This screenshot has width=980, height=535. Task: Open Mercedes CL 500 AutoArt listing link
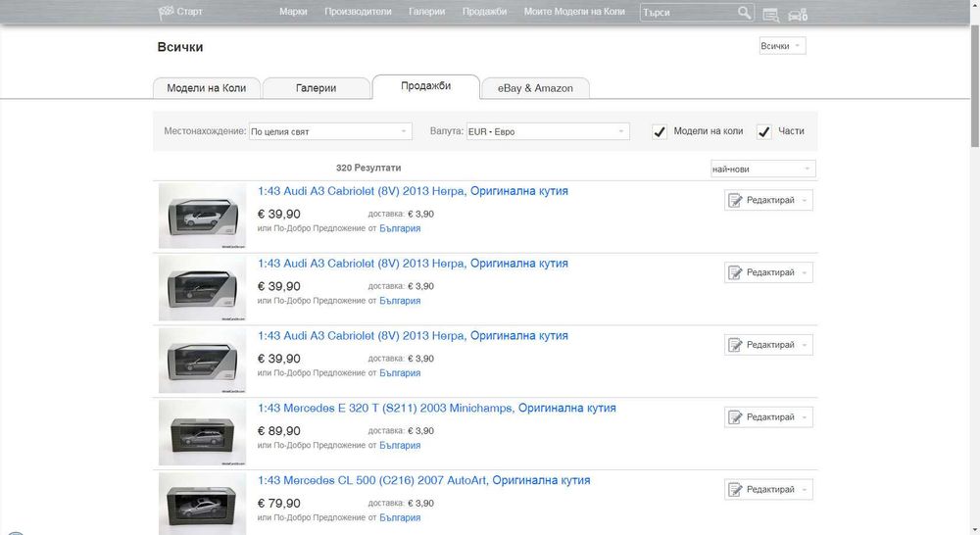pyautogui.click(x=423, y=481)
